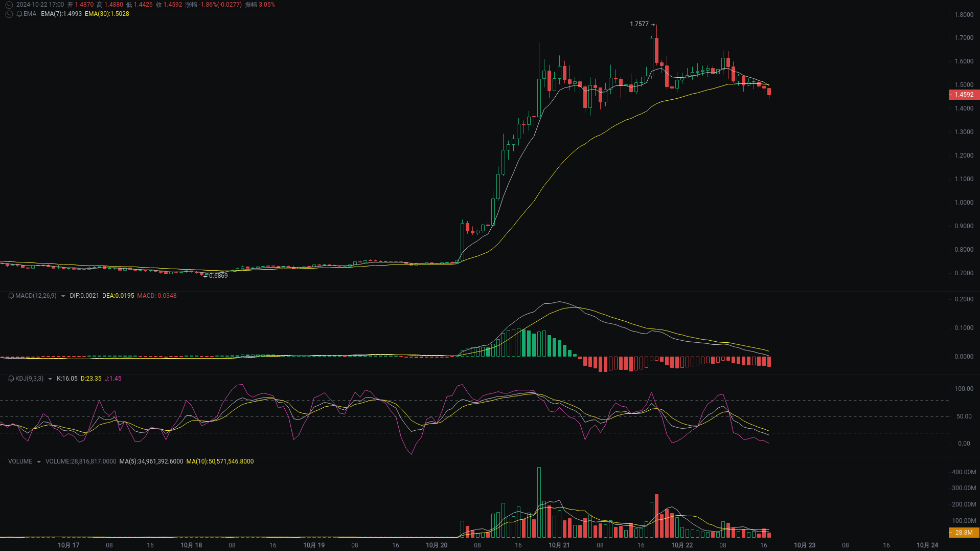Select the 10月17 date label on timeline
This screenshot has width=980, height=551.
(69, 545)
